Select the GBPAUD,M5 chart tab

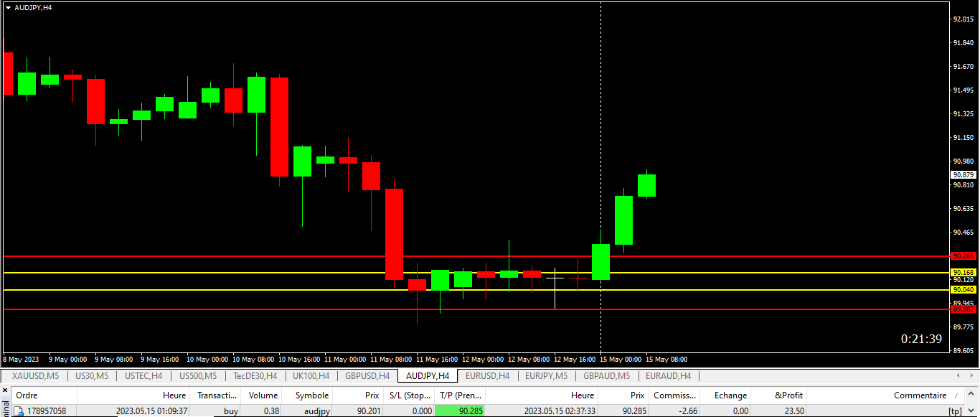[x=606, y=375]
